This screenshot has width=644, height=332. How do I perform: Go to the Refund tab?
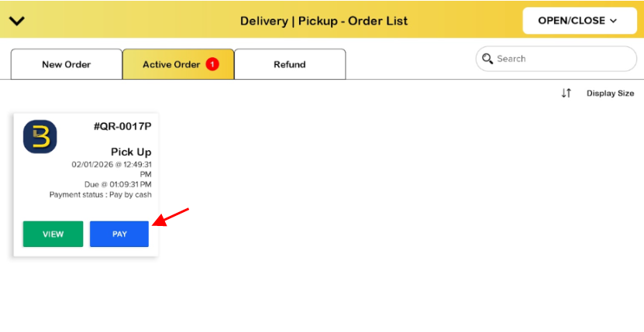tap(290, 64)
